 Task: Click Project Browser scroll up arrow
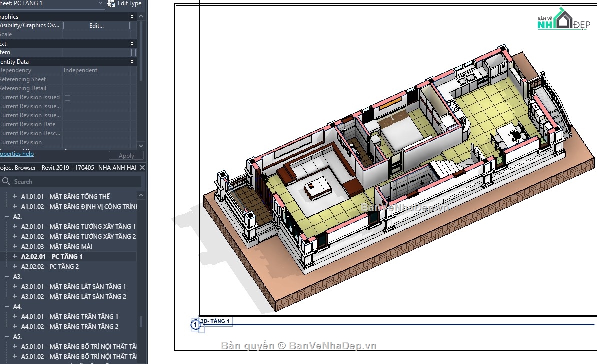[x=141, y=195]
